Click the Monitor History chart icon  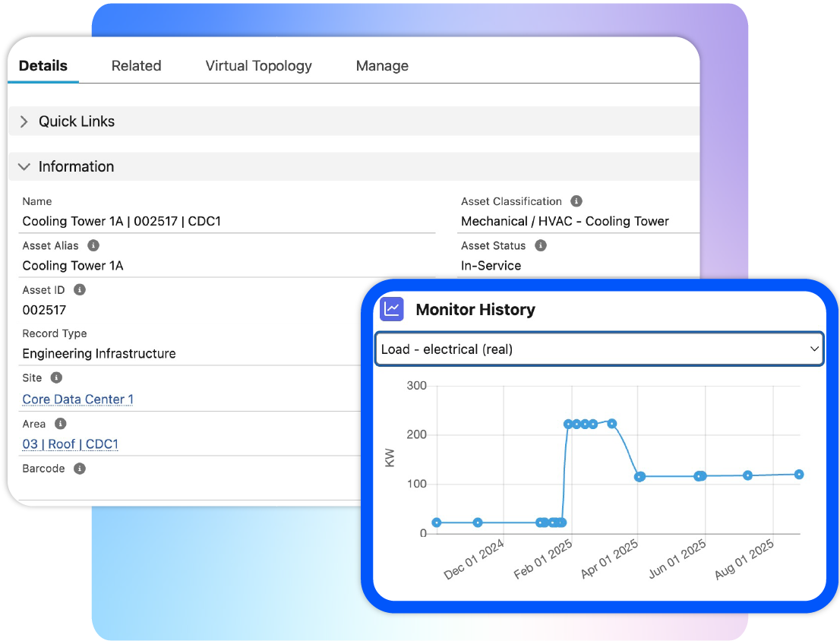coord(392,309)
